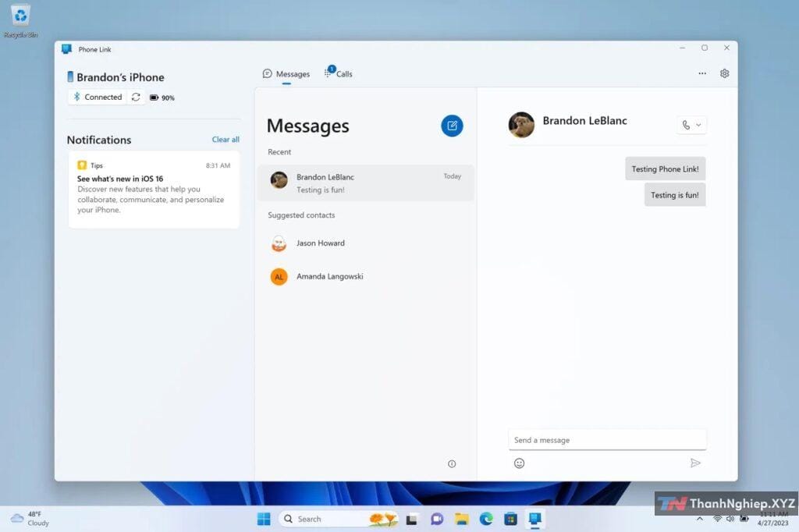
Task: Switch to the Messages tab
Action: (x=286, y=74)
